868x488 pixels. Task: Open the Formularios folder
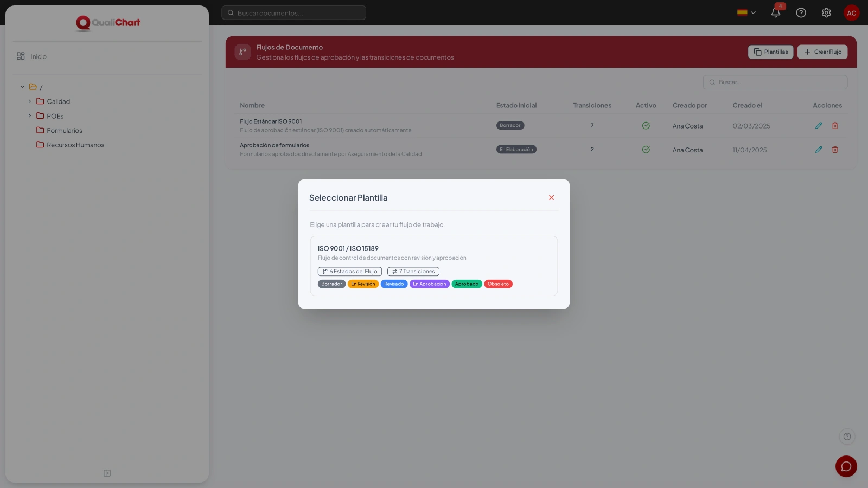(59, 131)
